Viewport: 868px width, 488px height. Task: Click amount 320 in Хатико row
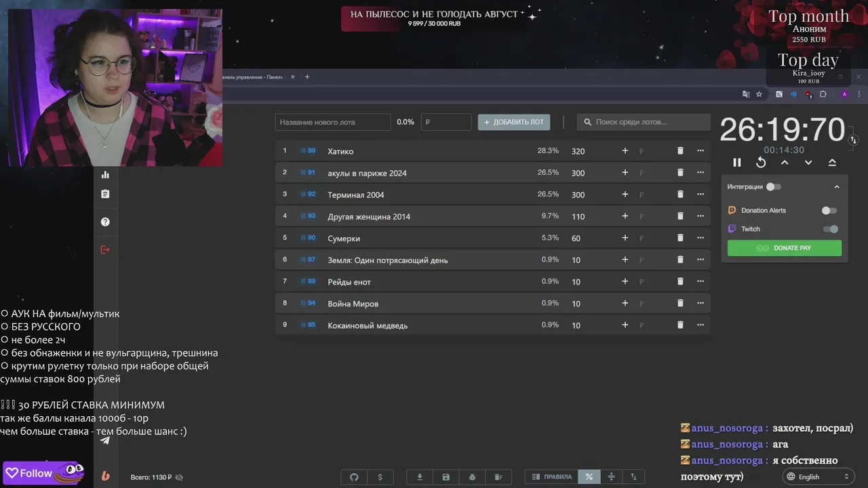coord(578,151)
